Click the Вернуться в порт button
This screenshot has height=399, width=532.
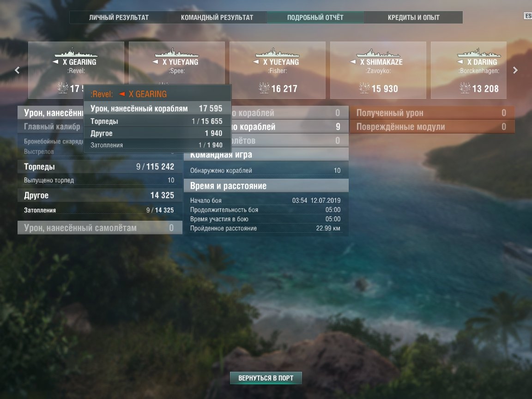[266, 378]
